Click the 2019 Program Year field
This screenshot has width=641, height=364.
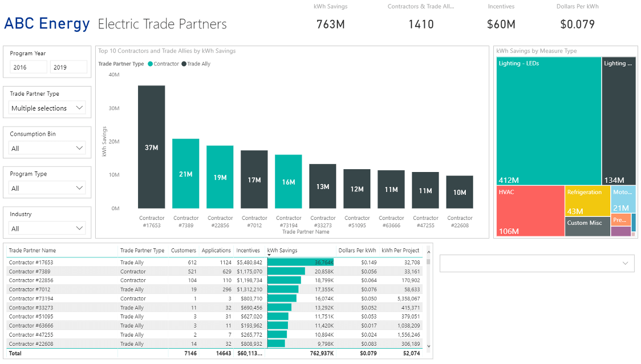click(68, 67)
